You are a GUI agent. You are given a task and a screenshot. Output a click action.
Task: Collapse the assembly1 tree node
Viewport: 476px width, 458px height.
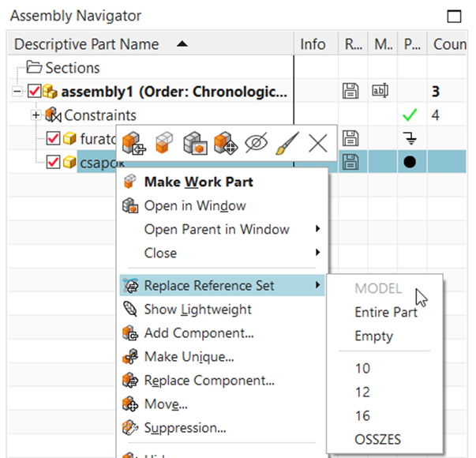17,91
